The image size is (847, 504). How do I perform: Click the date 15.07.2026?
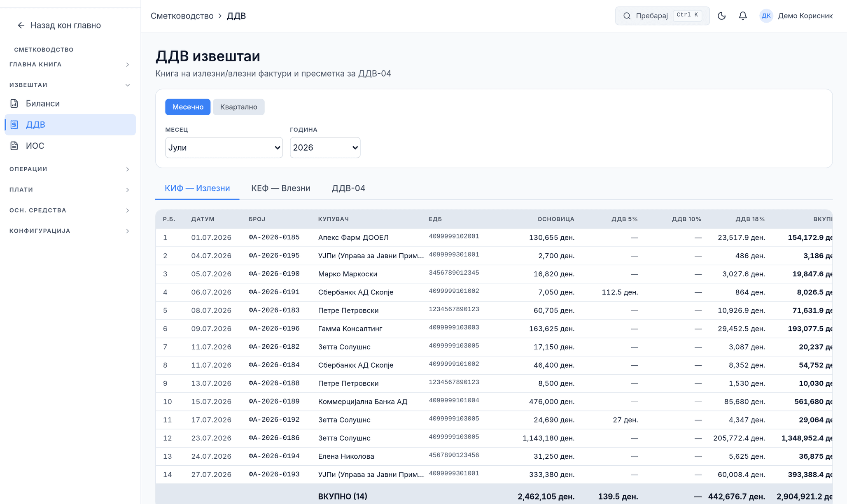pos(211,401)
